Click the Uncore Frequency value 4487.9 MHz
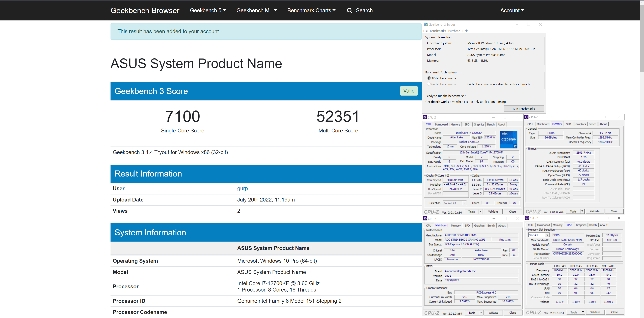 605,142
